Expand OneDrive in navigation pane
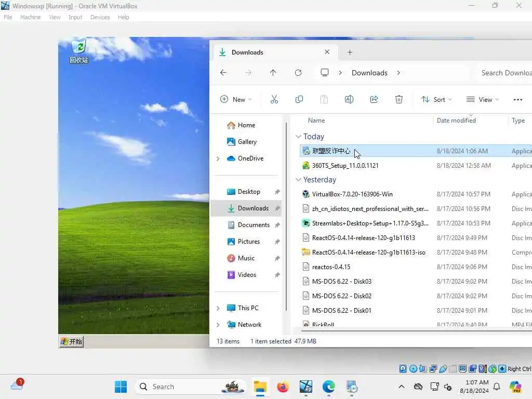Screen dimensions: 532x399 tap(218, 158)
